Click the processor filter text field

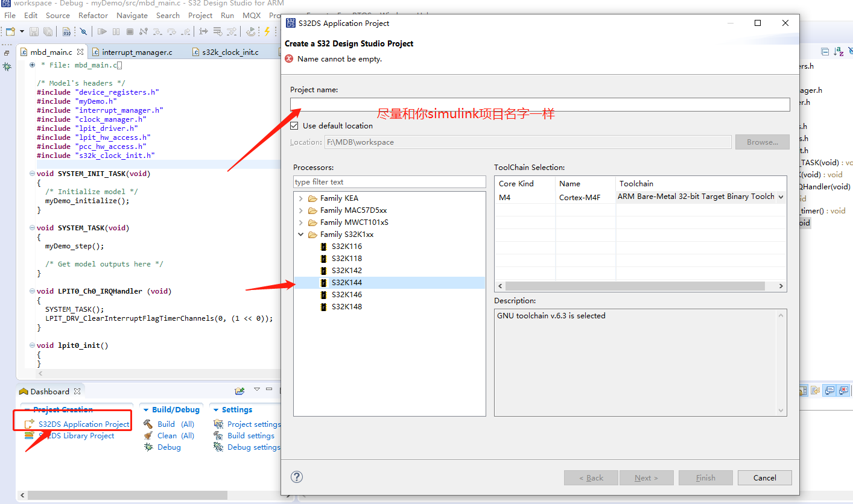[x=389, y=181]
